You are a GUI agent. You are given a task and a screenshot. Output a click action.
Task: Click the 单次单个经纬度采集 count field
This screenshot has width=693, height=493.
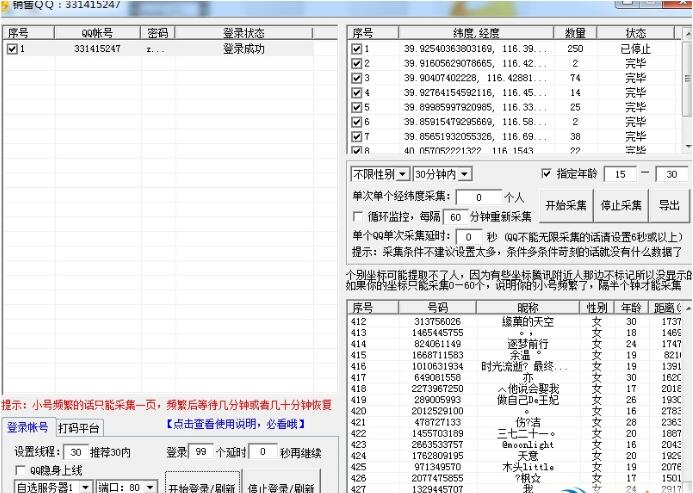pyautogui.click(x=479, y=197)
